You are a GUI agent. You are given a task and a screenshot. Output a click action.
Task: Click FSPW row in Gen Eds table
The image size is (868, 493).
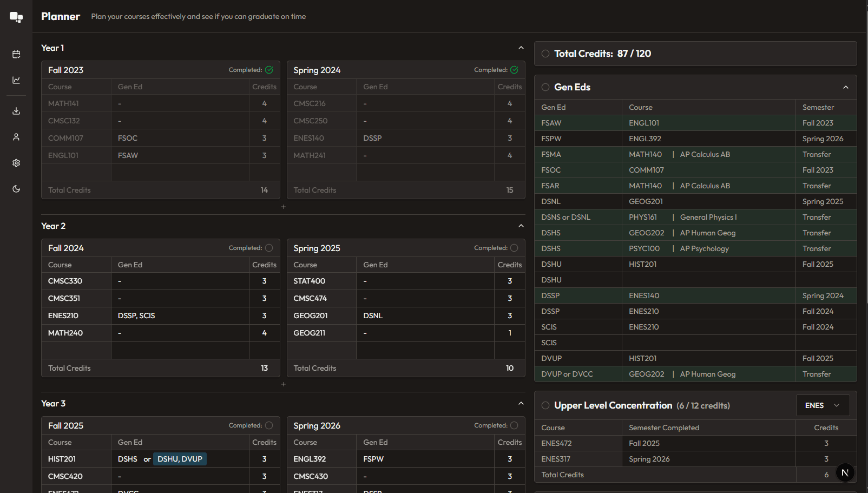695,139
